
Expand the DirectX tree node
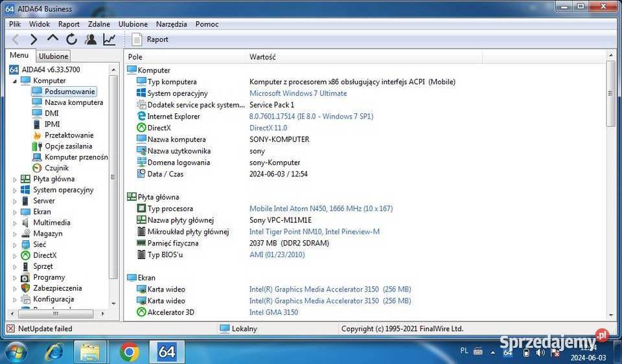point(15,256)
